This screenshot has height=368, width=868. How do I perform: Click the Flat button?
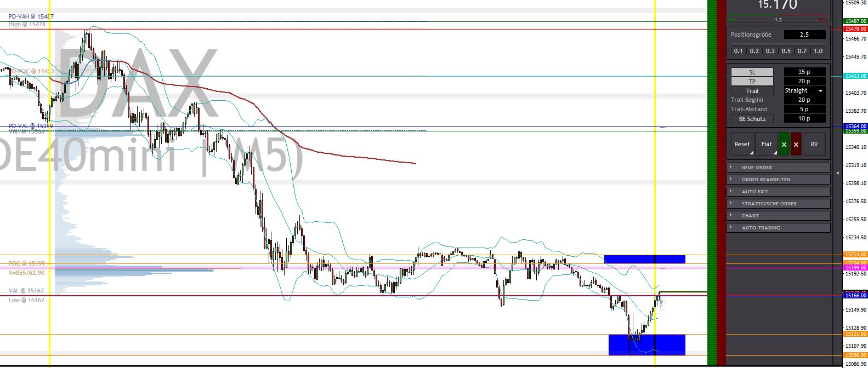tap(767, 144)
